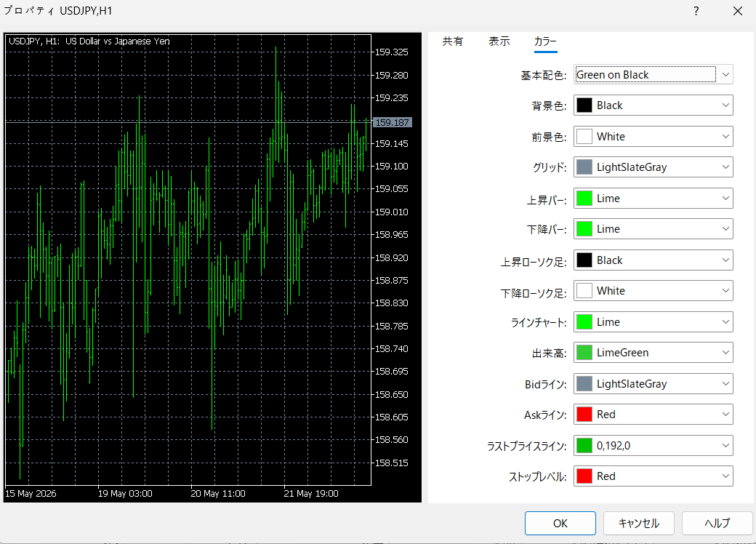Open the ストップレベル Red dropdown arrow

[725, 476]
